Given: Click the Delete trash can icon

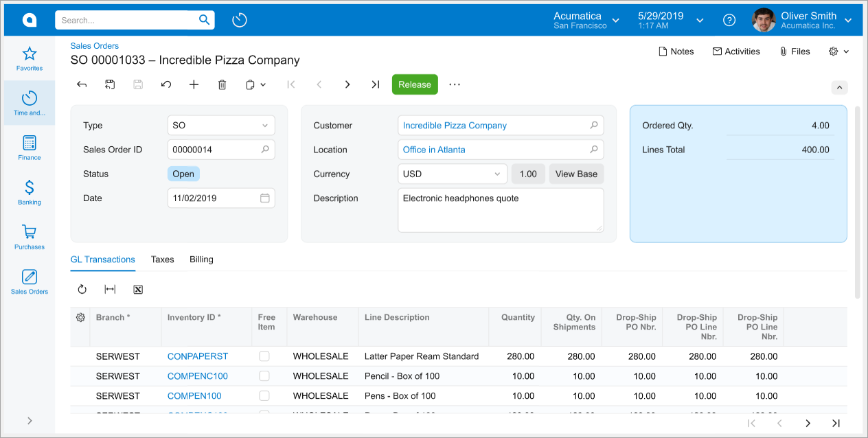Looking at the screenshot, I should click(x=222, y=84).
